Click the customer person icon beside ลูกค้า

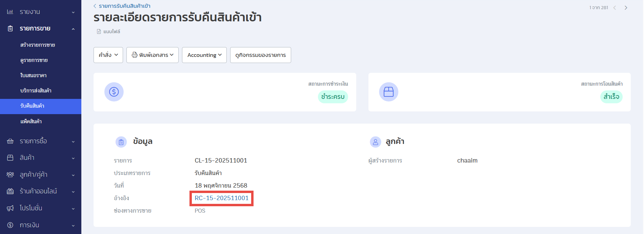pos(375,142)
